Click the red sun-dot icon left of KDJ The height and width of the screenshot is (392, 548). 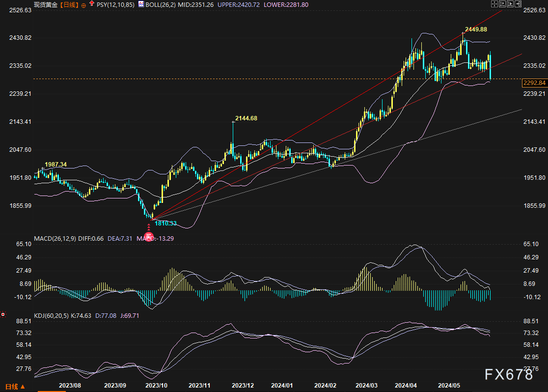click(x=3, y=314)
